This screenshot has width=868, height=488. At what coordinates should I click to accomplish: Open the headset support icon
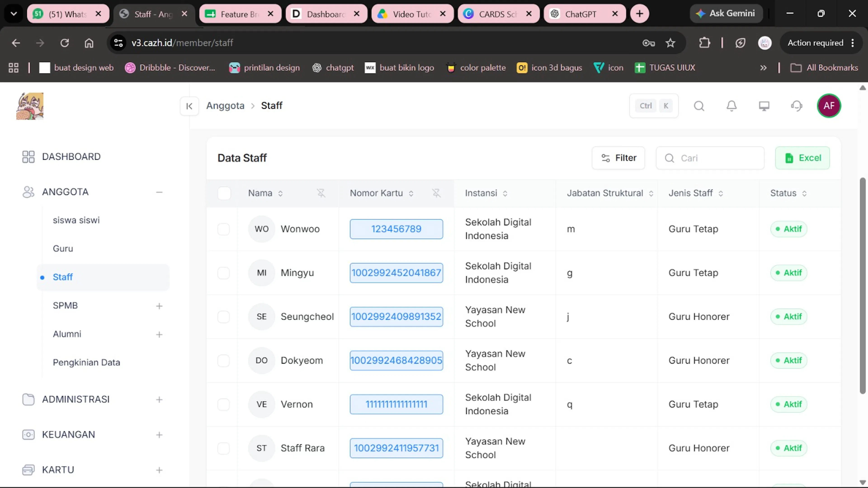tap(797, 106)
